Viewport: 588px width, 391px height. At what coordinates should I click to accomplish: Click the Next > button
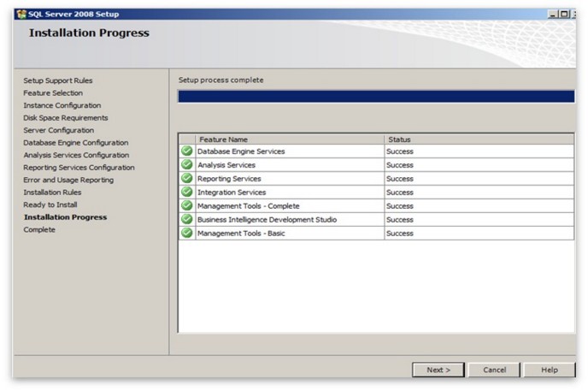coord(438,370)
